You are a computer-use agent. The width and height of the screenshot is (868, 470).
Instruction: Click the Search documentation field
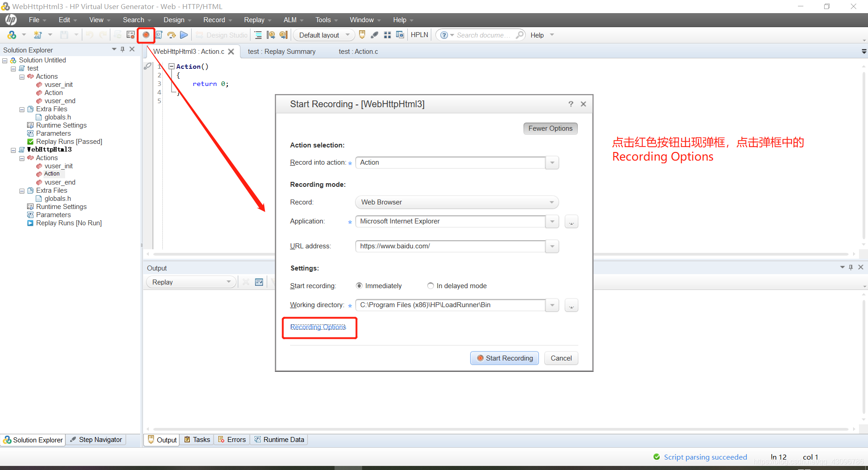coord(482,35)
